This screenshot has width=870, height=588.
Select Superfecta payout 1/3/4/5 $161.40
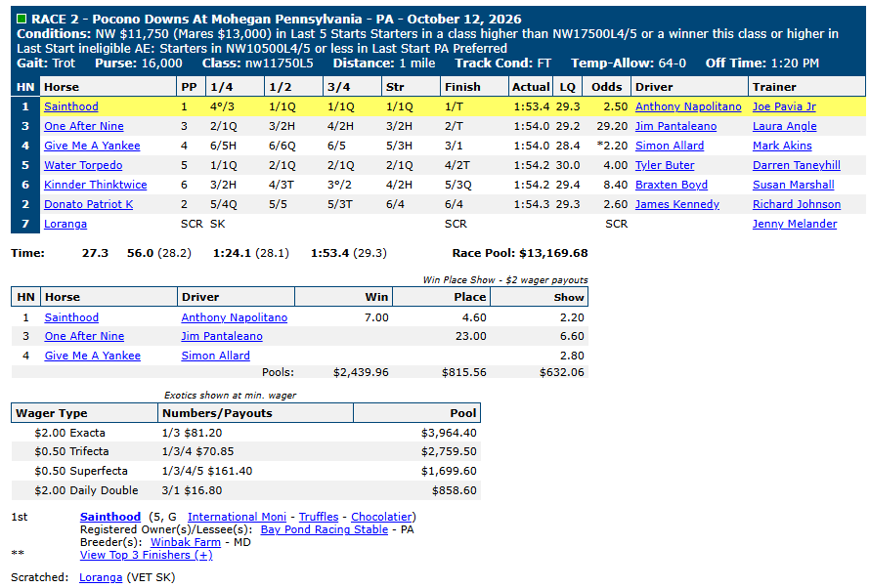[x=207, y=471]
